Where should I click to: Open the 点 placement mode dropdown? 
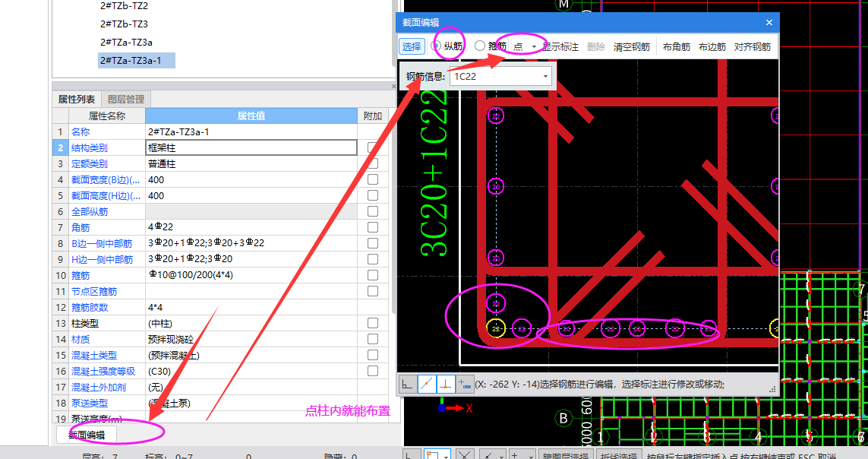point(534,46)
